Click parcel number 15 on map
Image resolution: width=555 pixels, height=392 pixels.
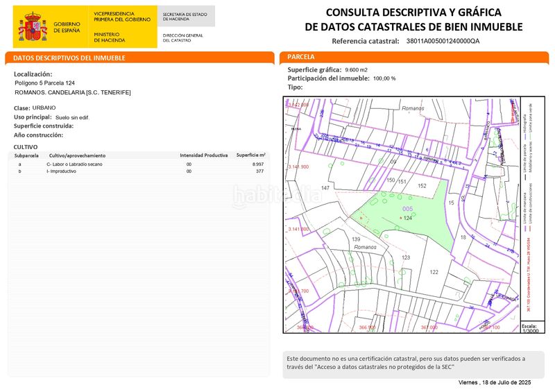451,203
